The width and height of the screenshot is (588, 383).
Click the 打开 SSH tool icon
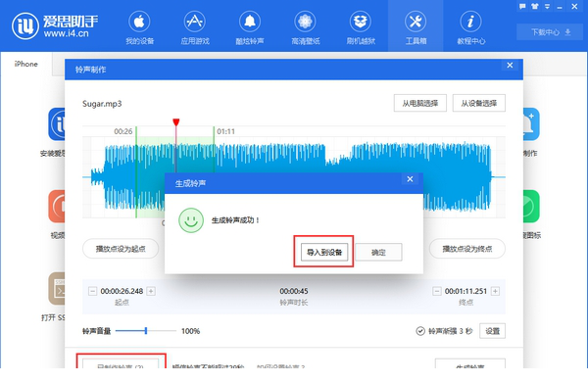pyautogui.click(x=57, y=289)
